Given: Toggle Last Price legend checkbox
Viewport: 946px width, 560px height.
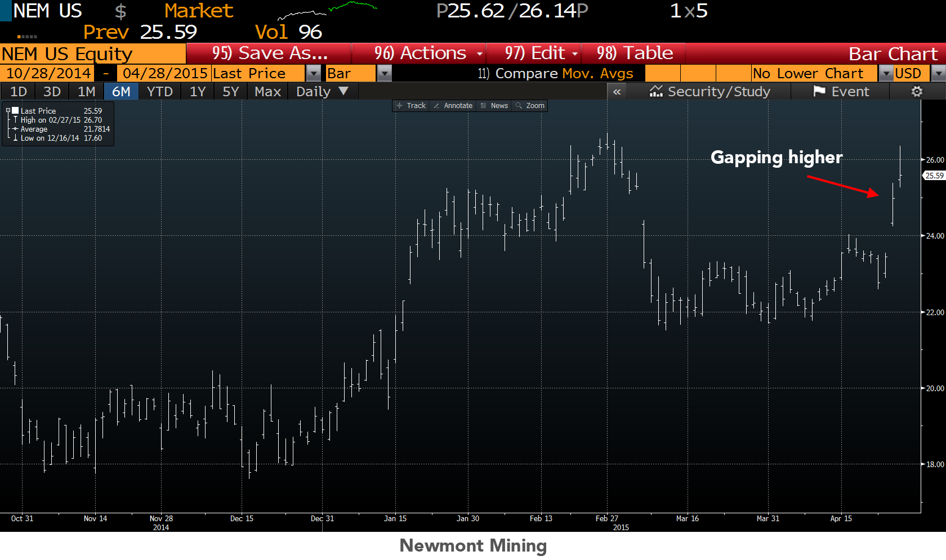Looking at the screenshot, I should 16,111.
